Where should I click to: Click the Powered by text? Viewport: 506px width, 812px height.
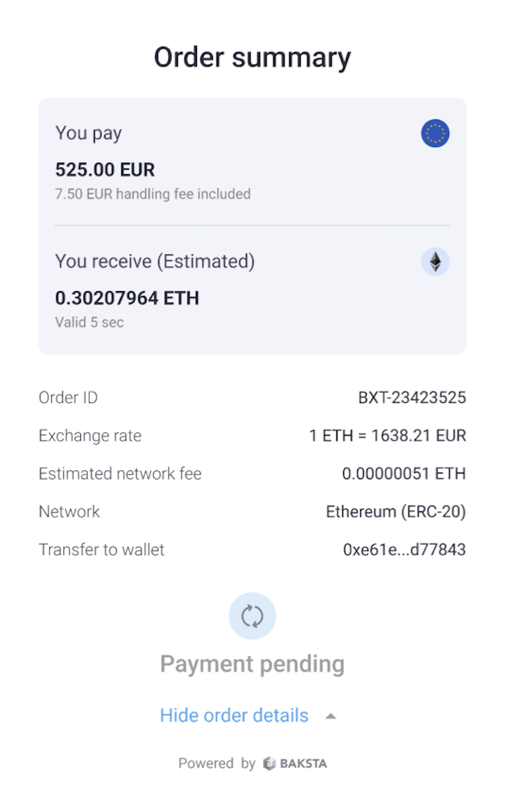pos(216,763)
